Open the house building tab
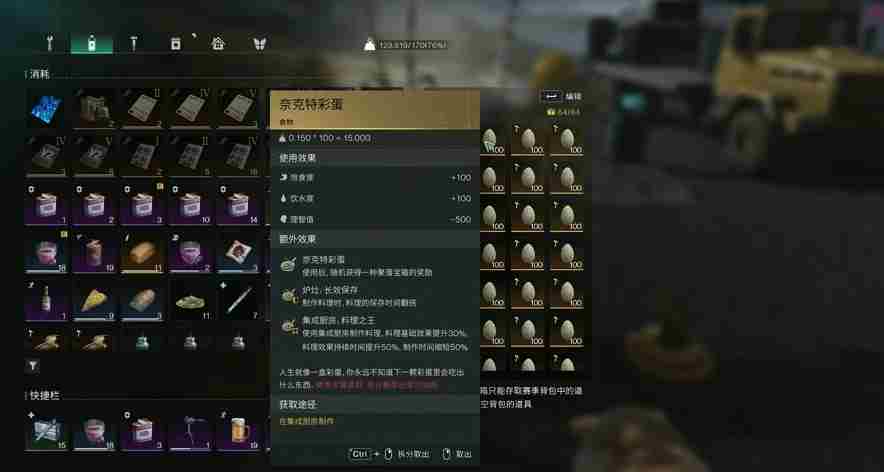The image size is (884, 472). [x=218, y=44]
